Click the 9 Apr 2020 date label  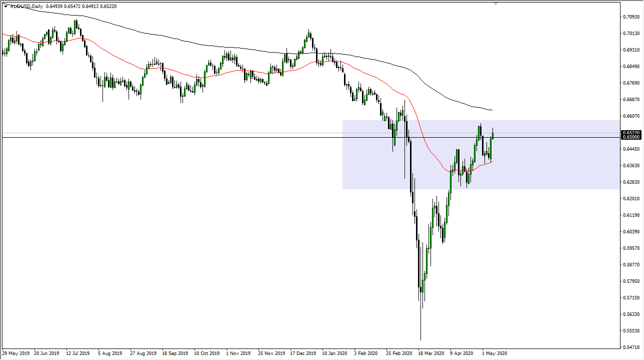[x=462, y=353]
